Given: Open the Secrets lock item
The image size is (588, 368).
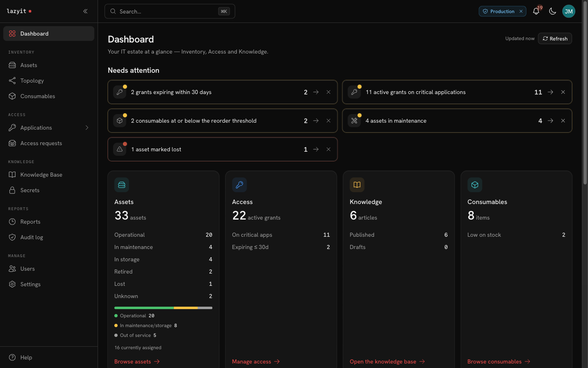Looking at the screenshot, I should (x=49, y=190).
